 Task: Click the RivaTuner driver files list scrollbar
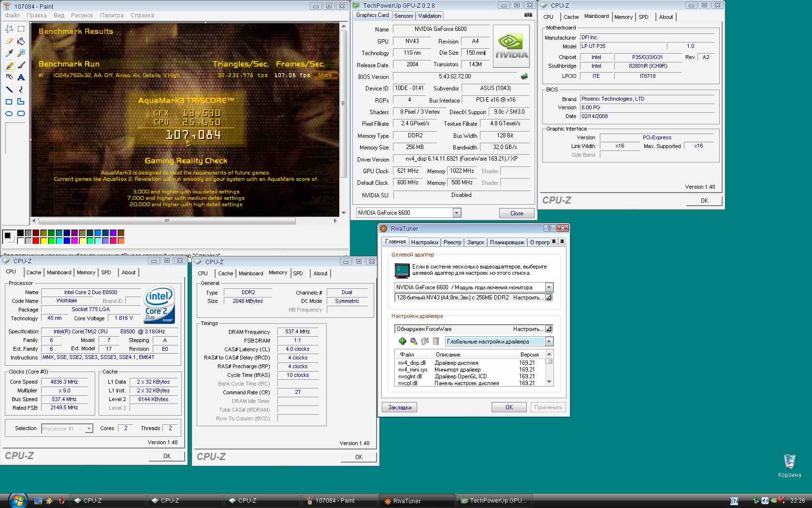pos(549,368)
